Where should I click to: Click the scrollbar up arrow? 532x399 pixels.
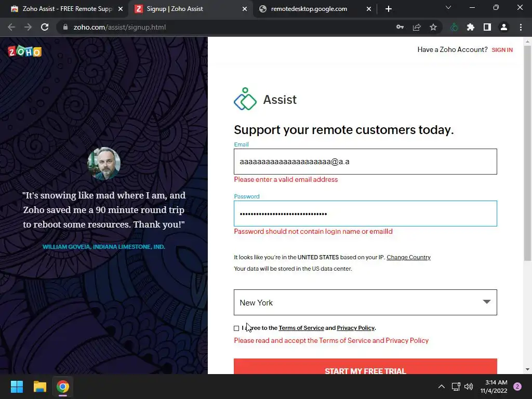(x=527, y=42)
